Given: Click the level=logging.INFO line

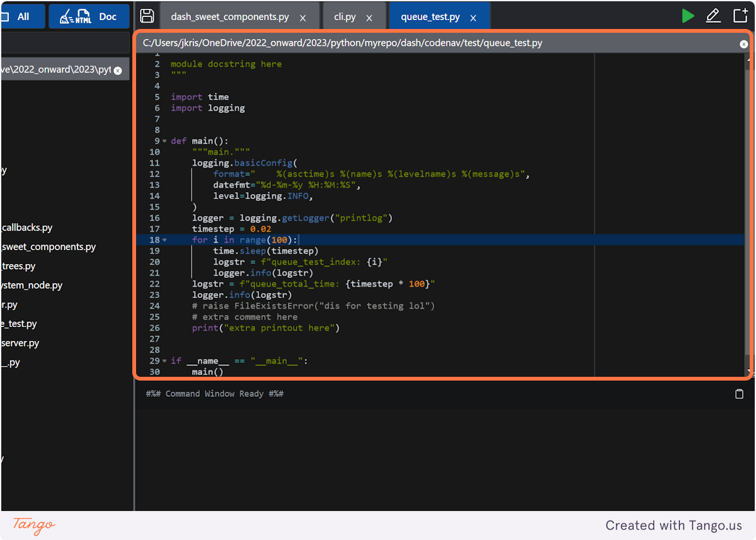Looking at the screenshot, I should 263,196.
